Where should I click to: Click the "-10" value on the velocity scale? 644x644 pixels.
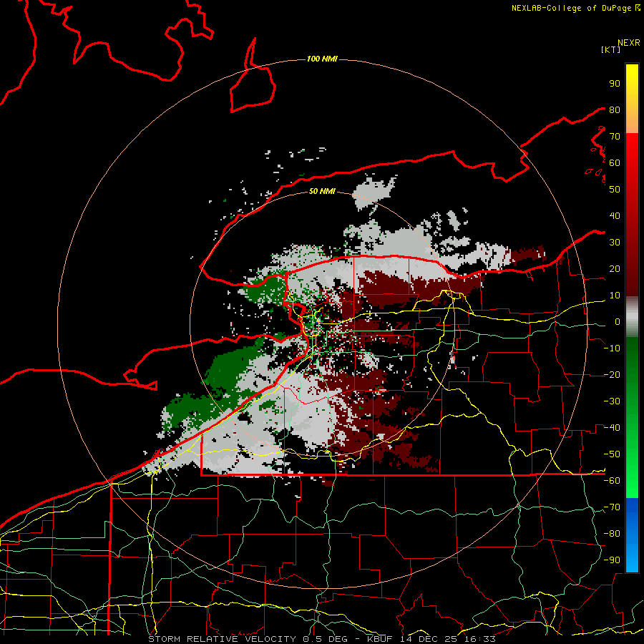pyautogui.click(x=612, y=348)
